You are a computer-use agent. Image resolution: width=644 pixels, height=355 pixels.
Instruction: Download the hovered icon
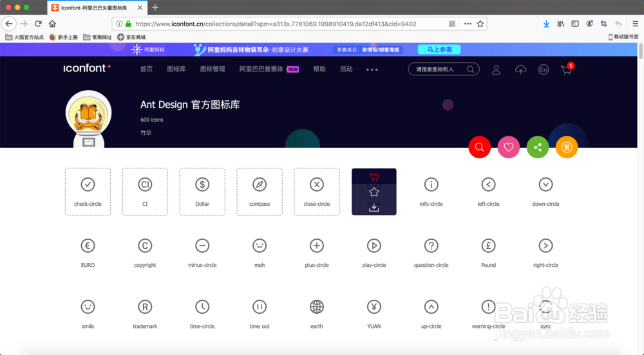(x=374, y=208)
